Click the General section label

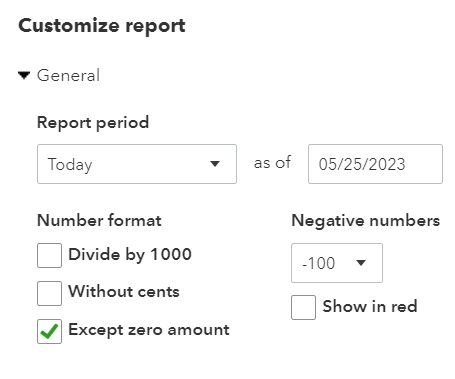[68, 75]
